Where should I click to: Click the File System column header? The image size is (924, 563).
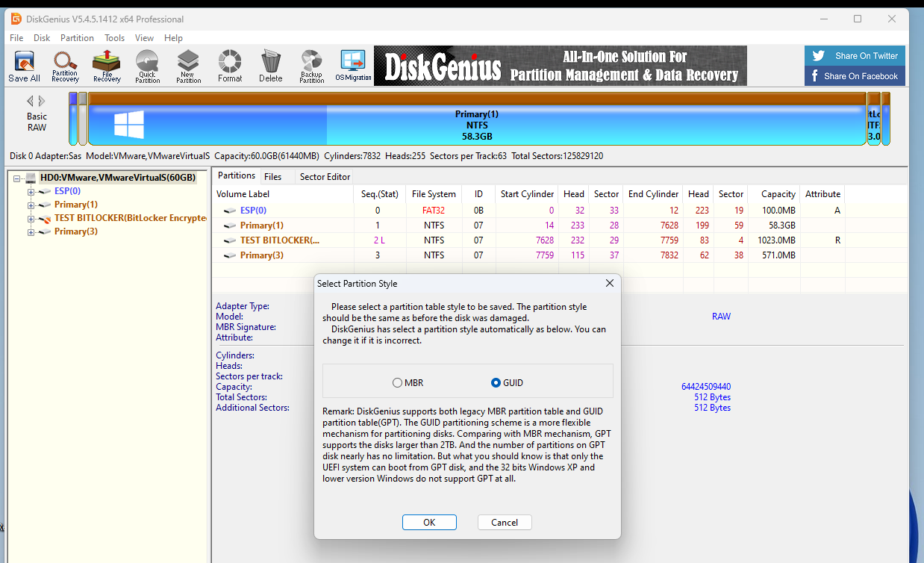click(x=434, y=194)
